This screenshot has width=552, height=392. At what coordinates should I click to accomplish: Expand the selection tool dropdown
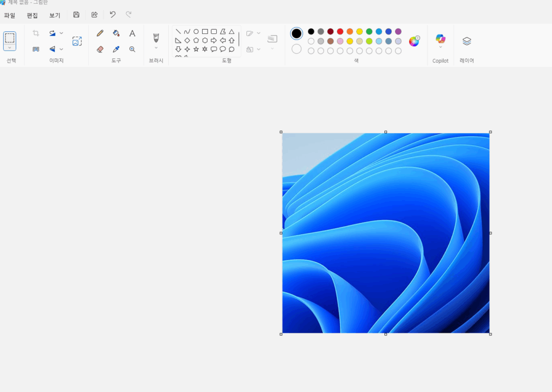(10, 48)
